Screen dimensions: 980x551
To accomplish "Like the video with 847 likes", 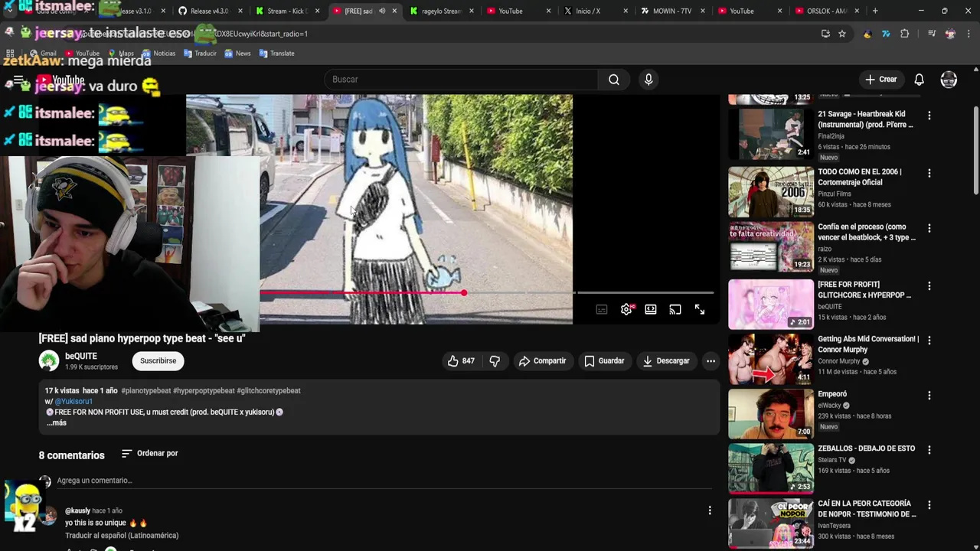I will 461,361.
